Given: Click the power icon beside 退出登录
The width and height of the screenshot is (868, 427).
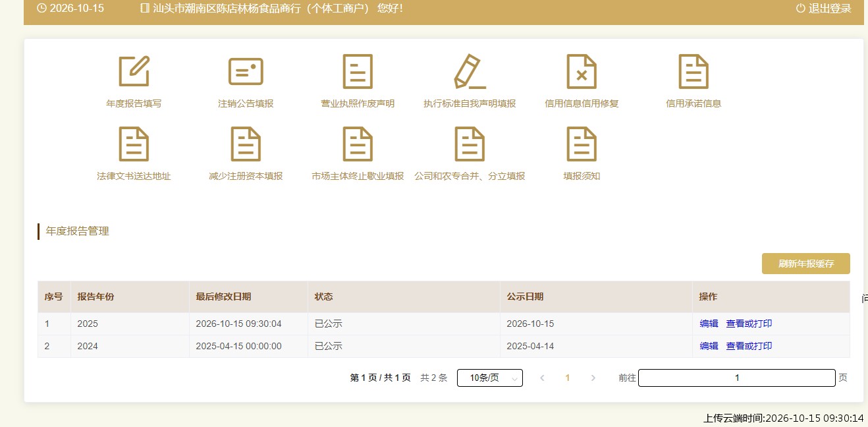Looking at the screenshot, I should coord(800,9).
